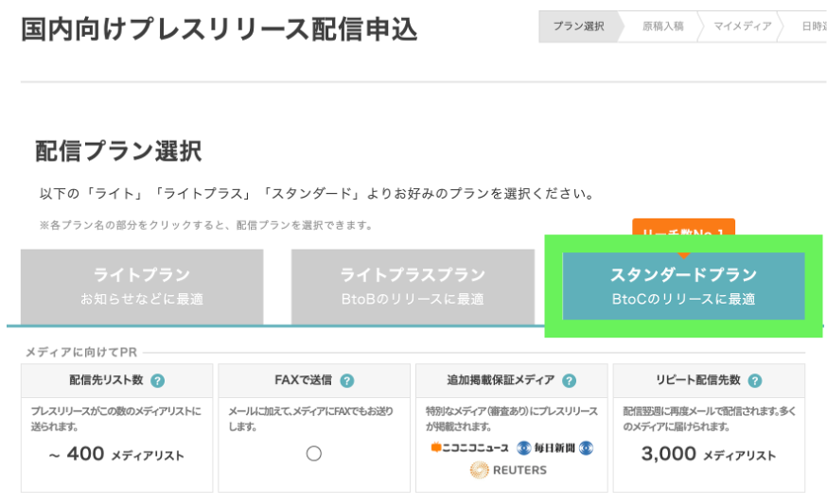Click the FAX availability circle mark
827x504 pixels.
[x=314, y=454]
